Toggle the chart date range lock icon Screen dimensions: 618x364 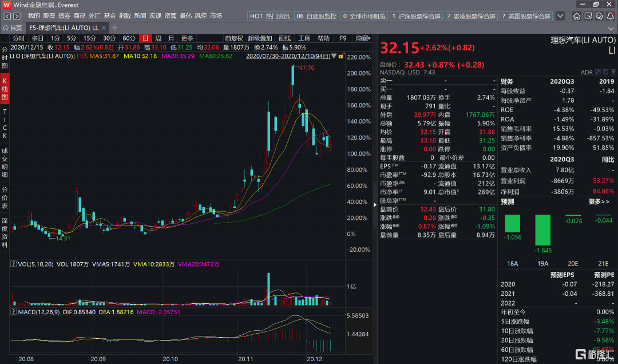340,57
